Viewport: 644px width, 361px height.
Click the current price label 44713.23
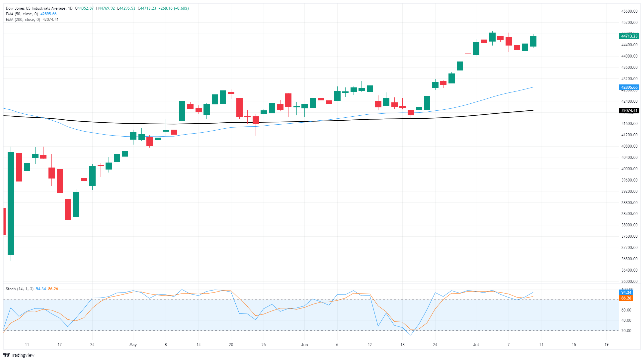[x=629, y=36]
